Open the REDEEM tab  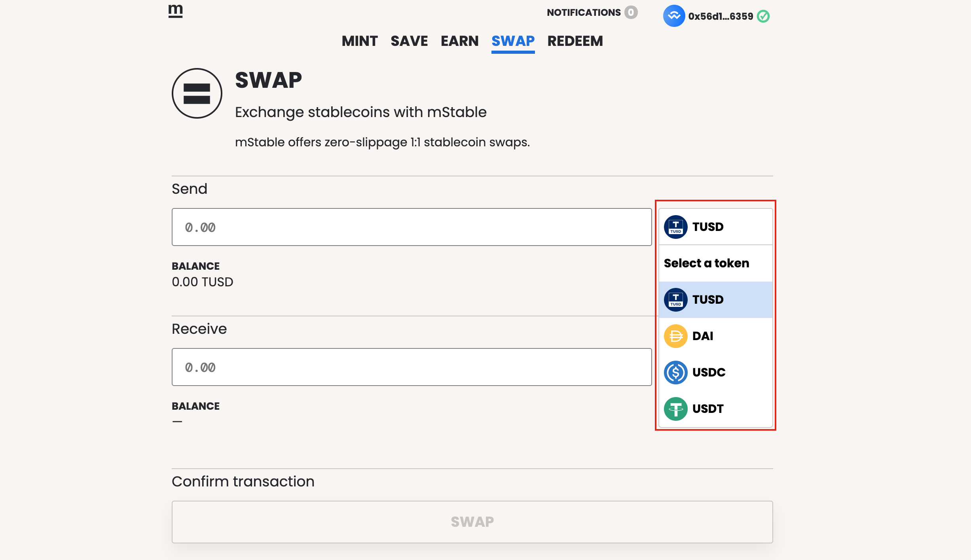(575, 41)
